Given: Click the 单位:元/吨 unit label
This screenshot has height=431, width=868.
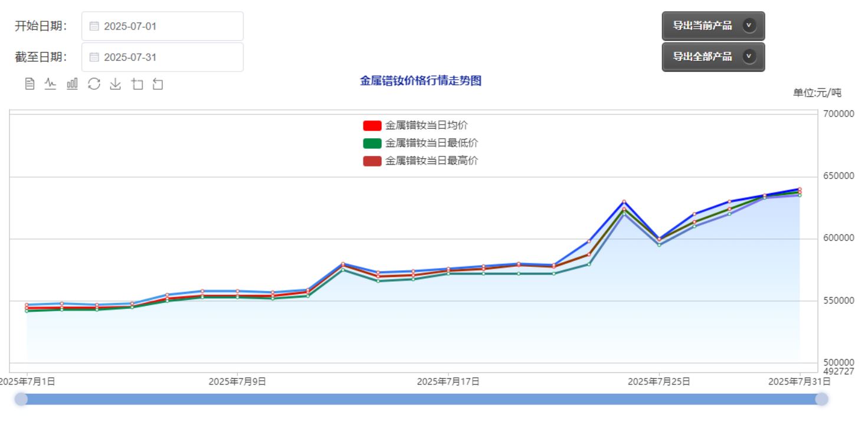Looking at the screenshot, I should (x=817, y=93).
